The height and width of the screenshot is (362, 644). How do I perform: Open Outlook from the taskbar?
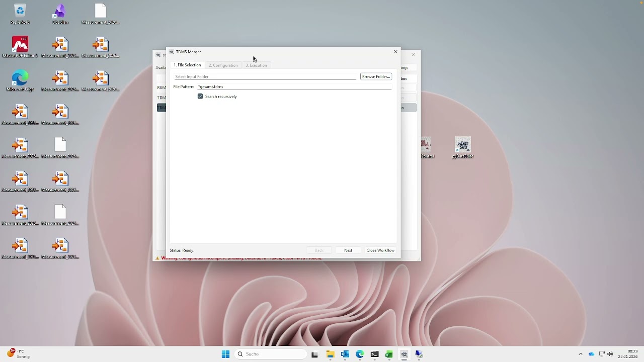(345, 354)
